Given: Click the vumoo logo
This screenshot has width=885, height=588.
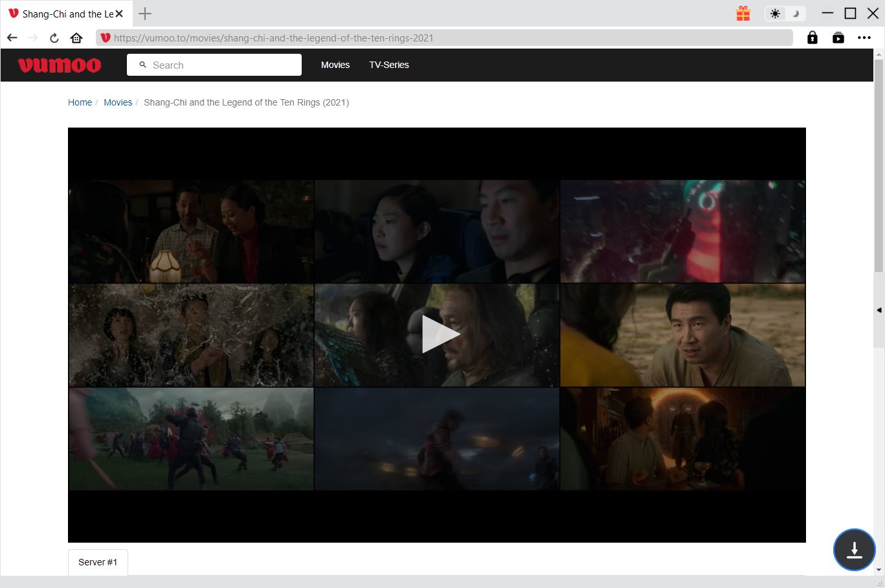Looking at the screenshot, I should pyautogui.click(x=60, y=65).
